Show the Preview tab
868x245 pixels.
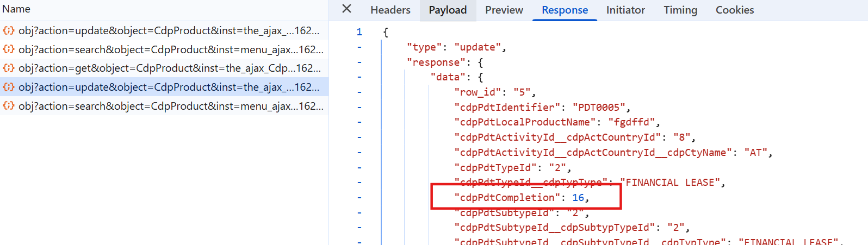504,10
